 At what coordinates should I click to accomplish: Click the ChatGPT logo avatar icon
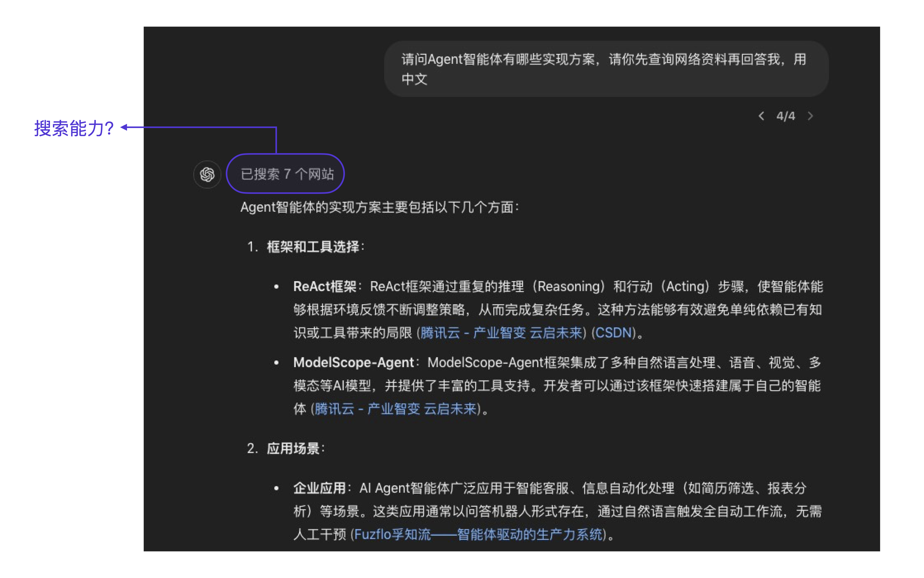pos(207,175)
